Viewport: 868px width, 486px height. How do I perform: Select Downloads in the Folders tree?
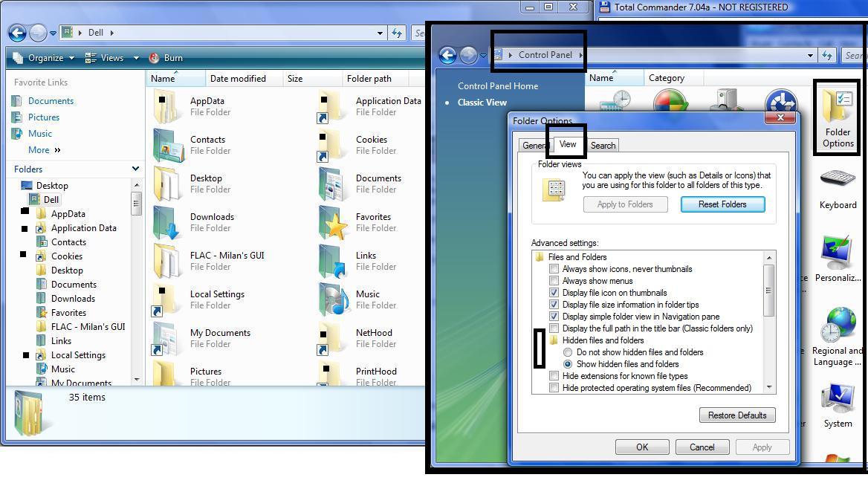73,298
